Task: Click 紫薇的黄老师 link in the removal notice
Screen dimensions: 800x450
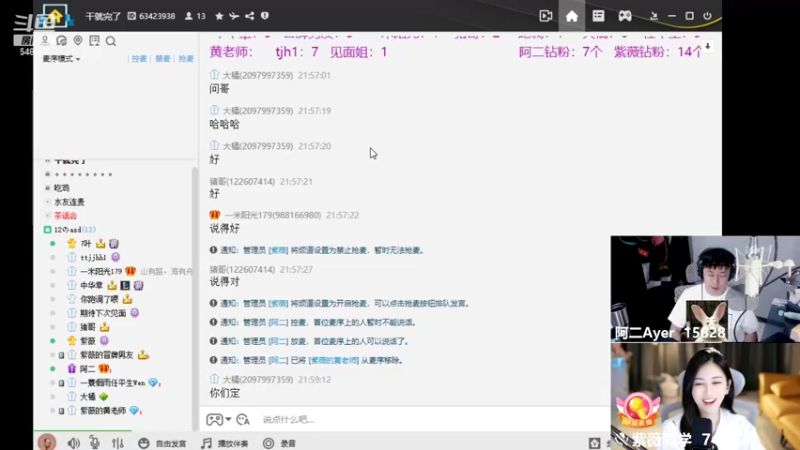Action: point(334,360)
